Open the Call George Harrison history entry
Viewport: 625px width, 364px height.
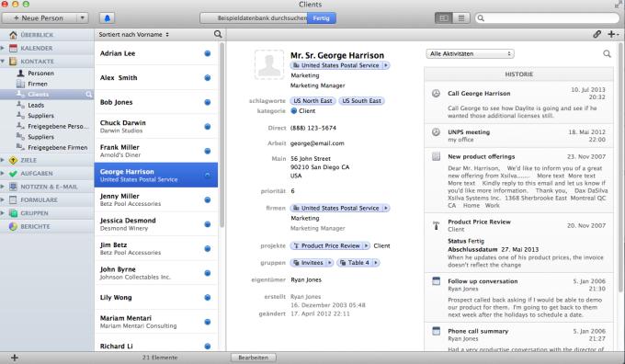click(x=518, y=102)
